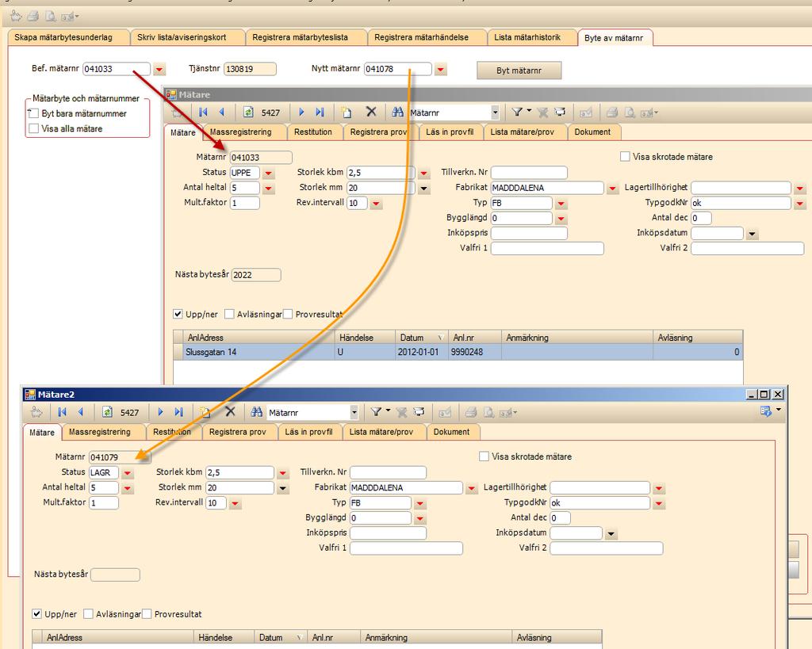
Task: Delete record with X in Mätare2 toolbar
Action: (x=230, y=411)
